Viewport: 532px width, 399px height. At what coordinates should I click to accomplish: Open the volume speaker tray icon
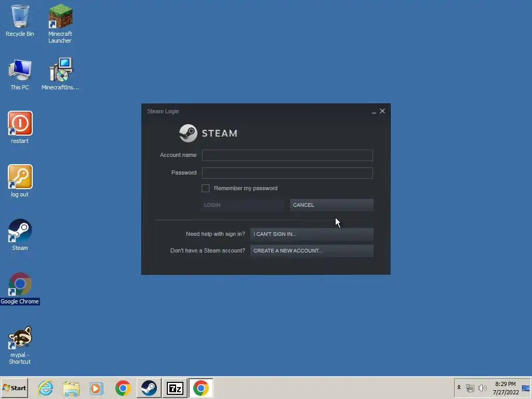(x=482, y=388)
